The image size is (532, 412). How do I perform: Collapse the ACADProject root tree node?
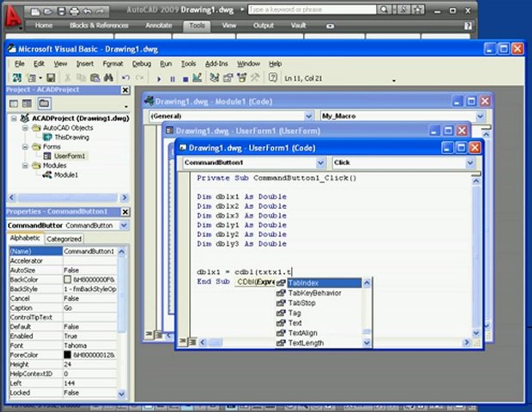click(x=14, y=118)
